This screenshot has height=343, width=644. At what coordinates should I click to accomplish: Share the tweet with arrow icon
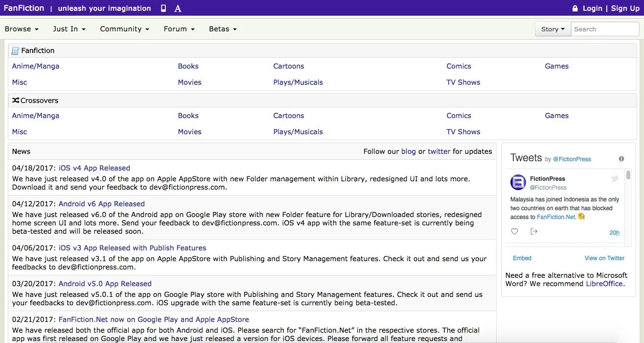click(x=534, y=231)
